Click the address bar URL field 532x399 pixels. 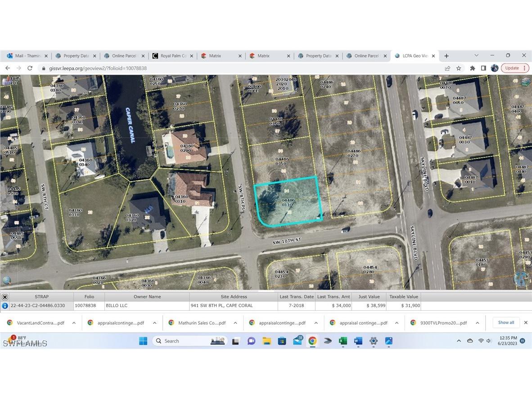pyautogui.click(x=135, y=68)
